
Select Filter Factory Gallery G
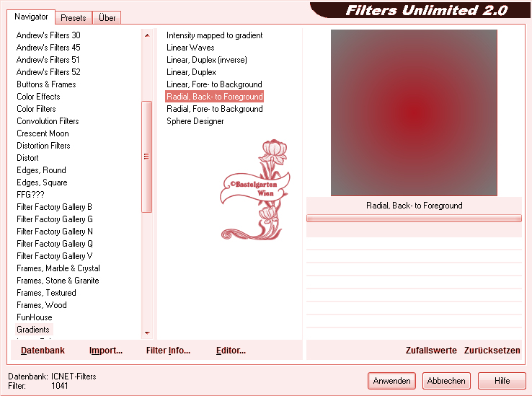point(55,219)
